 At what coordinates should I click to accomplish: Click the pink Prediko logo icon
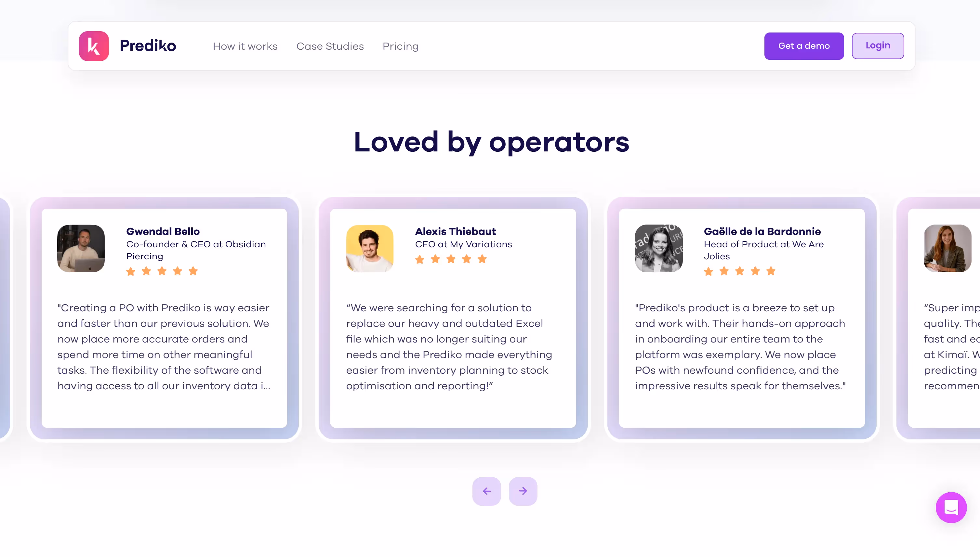tap(94, 46)
